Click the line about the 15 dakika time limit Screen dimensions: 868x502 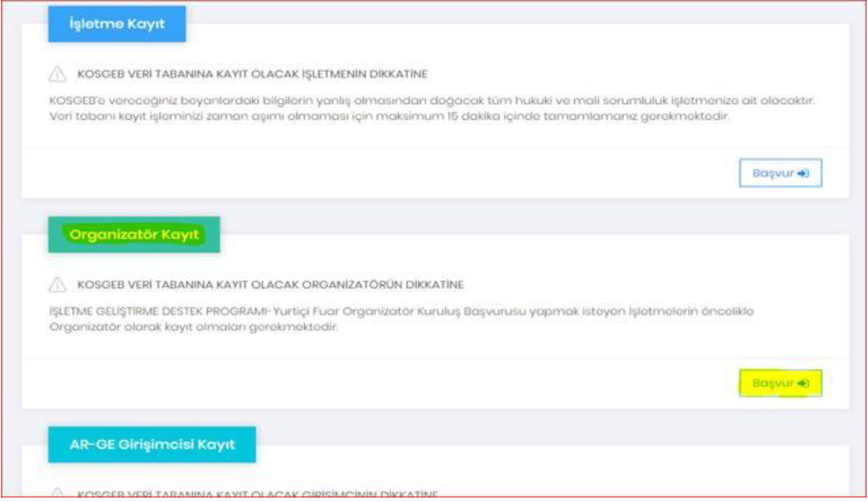[x=392, y=116]
